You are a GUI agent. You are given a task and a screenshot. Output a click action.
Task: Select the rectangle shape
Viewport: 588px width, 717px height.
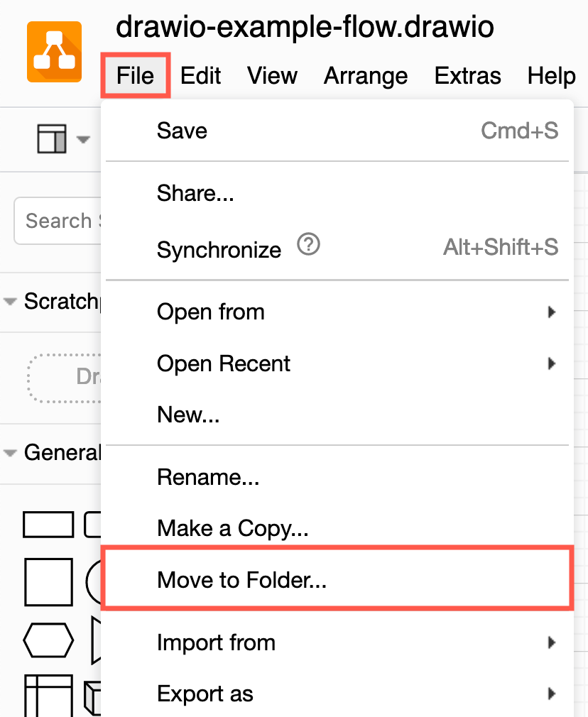point(48,524)
